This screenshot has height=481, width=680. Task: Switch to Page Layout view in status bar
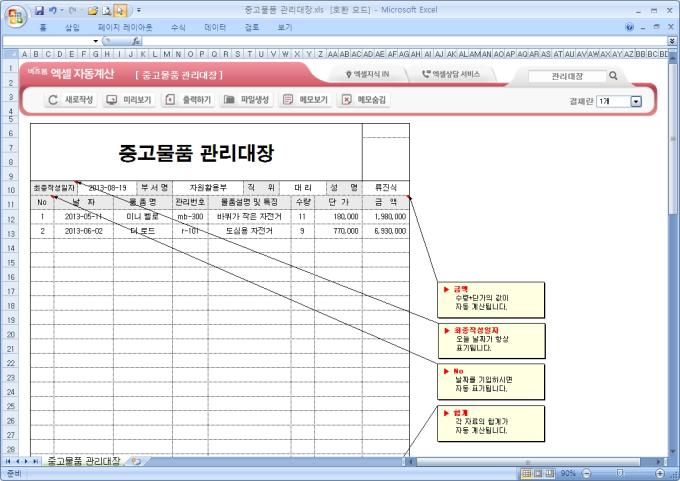point(538,473)
